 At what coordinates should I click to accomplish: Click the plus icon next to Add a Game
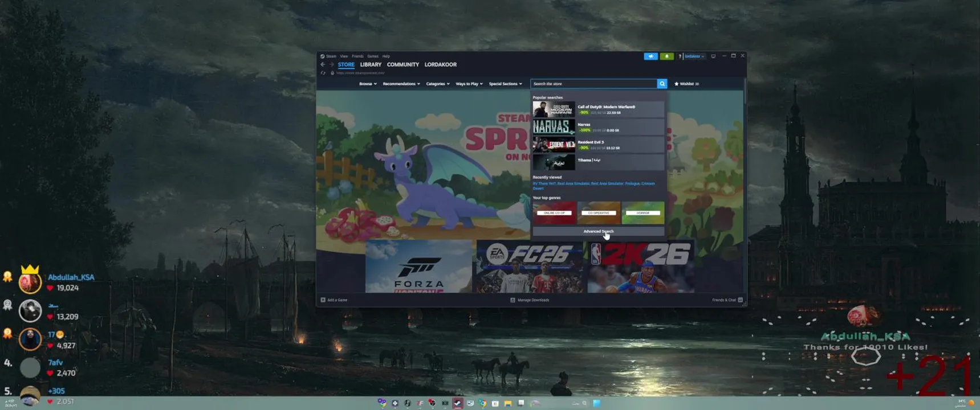tap(323, 300)
